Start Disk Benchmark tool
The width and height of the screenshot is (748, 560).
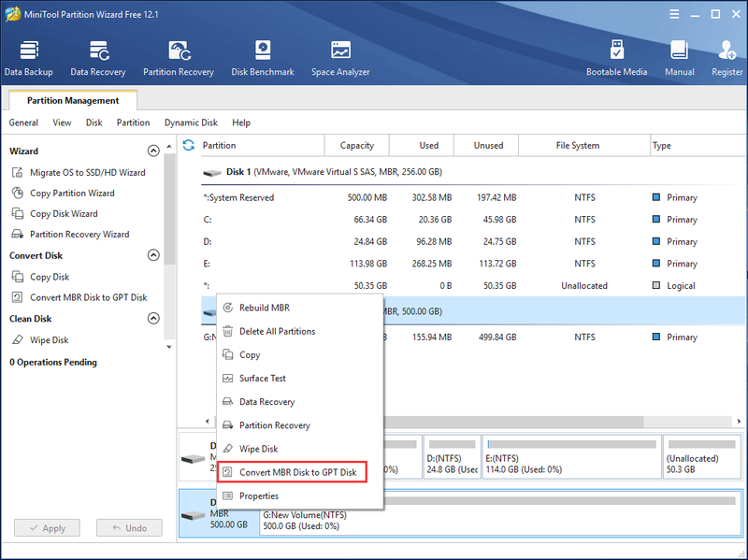point(263,58)
